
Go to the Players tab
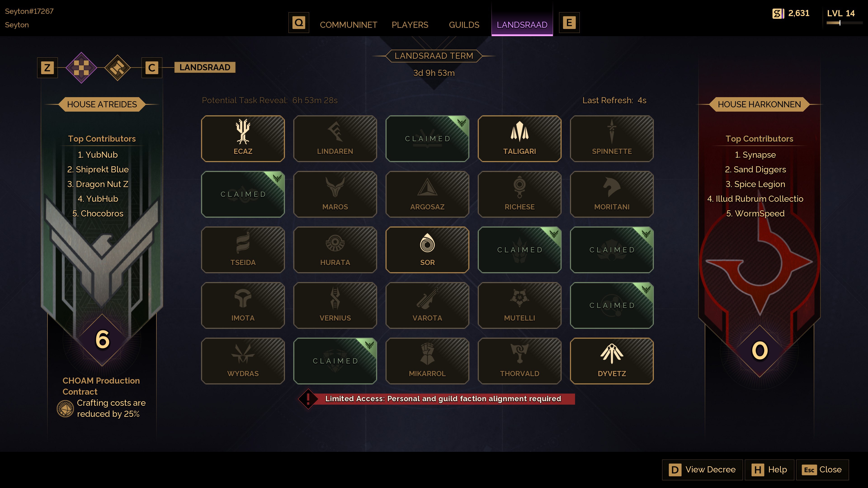[x=410, y=25]
